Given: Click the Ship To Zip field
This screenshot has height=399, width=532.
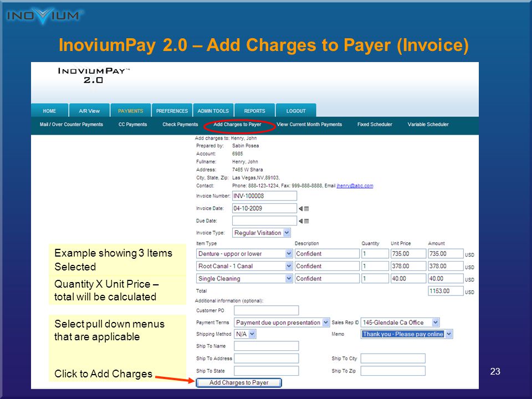Looking at the screenshot, I should point(393,371).
